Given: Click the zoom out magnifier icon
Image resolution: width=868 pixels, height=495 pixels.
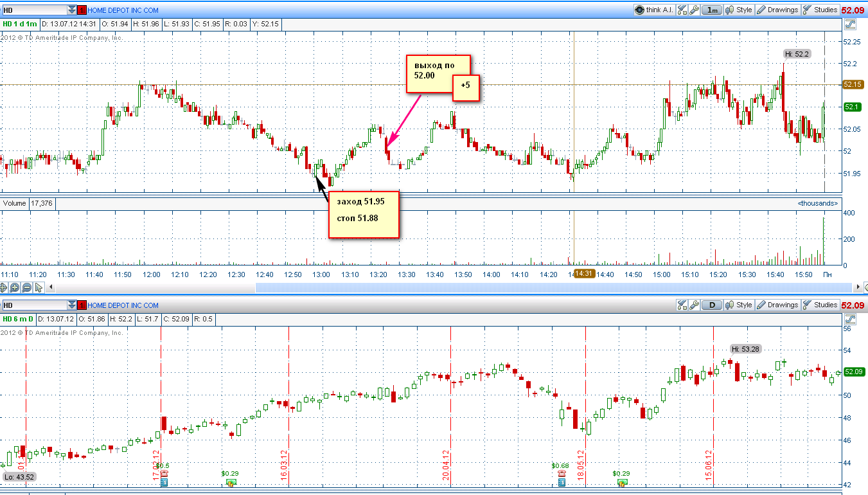Looking at the screenshot, I should pyautogui.click(x=27, y=287).
